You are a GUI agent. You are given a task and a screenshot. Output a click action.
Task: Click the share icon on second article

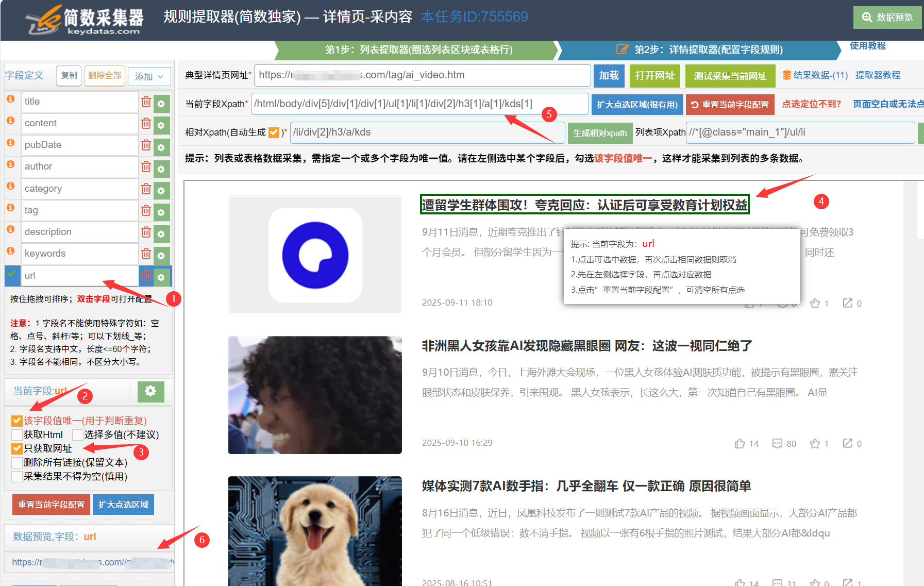tap(847, 443)
